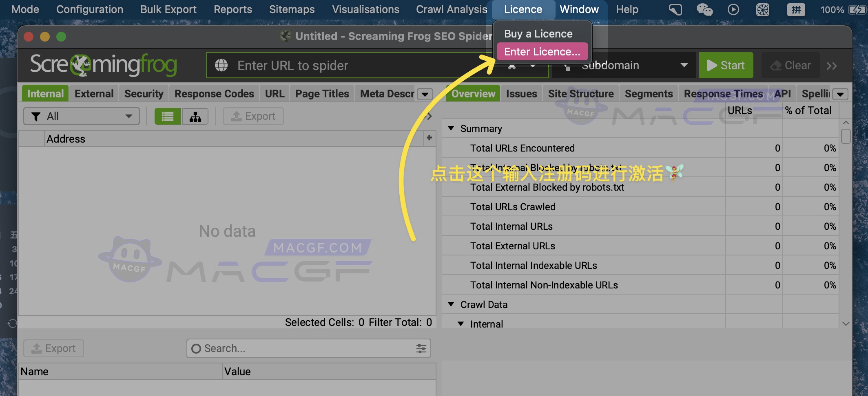Switch to list view icon
868x396 pixels.
click(167, 117)
